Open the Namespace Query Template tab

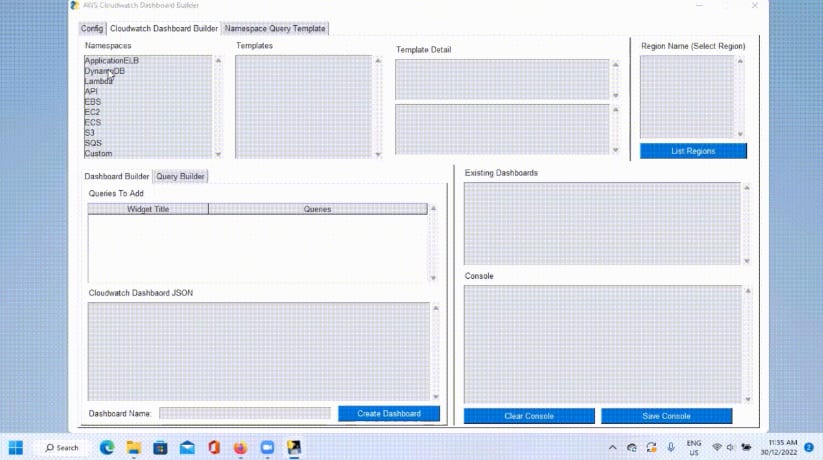(275, 28)
